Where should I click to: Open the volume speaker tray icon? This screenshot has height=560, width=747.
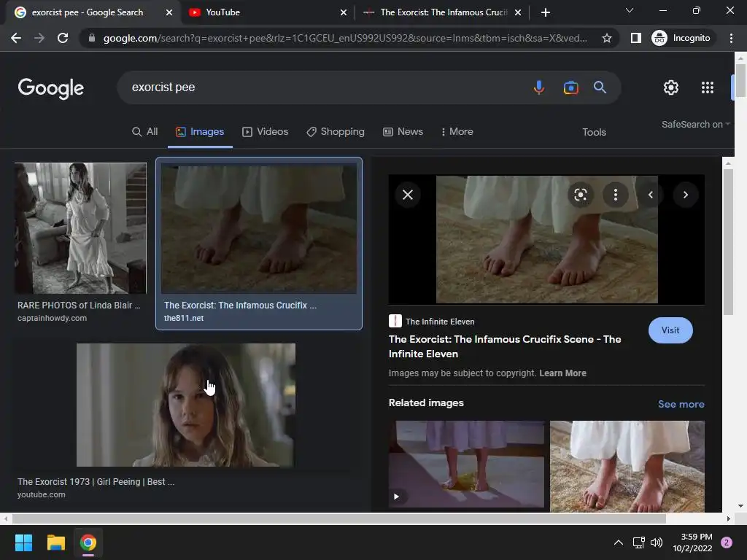coord(657,542)
